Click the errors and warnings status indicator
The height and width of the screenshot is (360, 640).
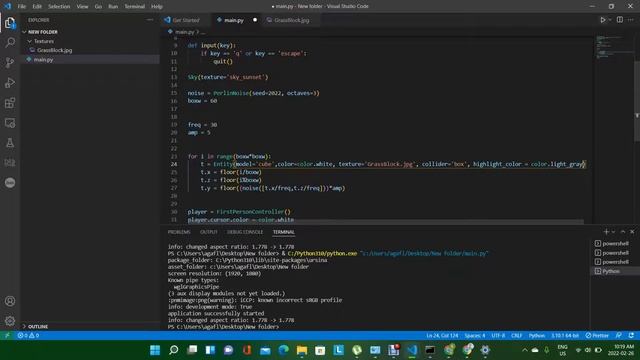28,336
